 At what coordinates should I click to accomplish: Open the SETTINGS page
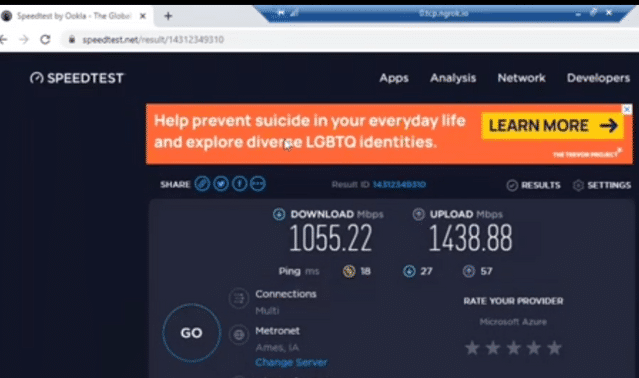click(602, 185)
